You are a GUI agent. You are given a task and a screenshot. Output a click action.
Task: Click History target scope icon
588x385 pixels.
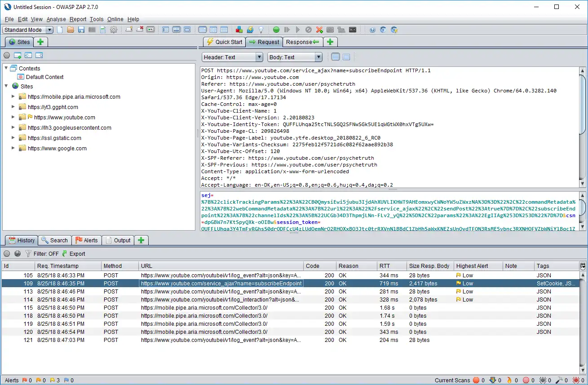(x=7, y=254)
